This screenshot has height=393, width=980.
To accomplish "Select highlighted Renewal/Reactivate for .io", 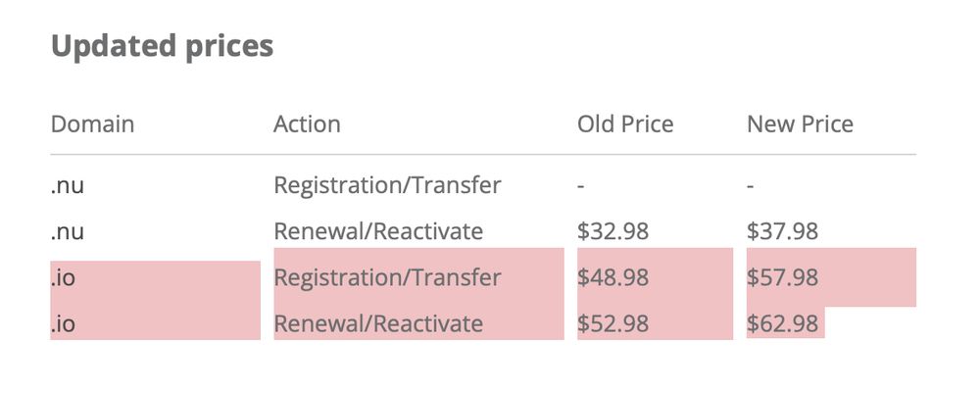I will [x=378, y=323].
